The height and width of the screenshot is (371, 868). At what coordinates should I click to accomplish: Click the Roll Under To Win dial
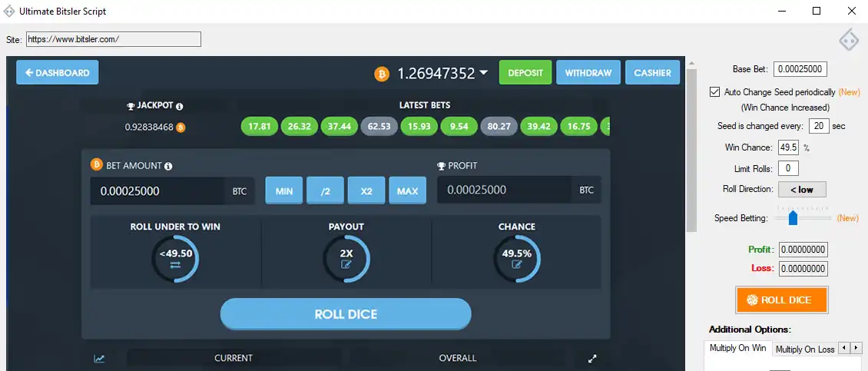(x=175, y=259)
